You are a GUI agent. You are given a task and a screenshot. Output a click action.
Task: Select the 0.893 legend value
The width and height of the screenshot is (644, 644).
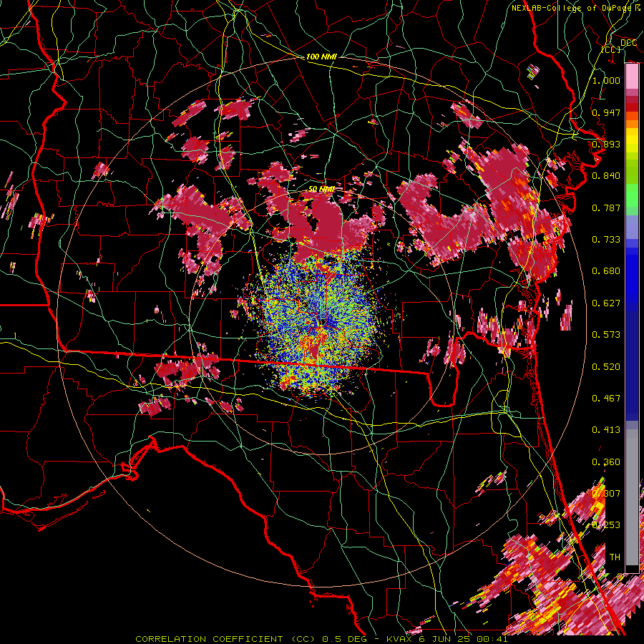[x=606, y=144]
